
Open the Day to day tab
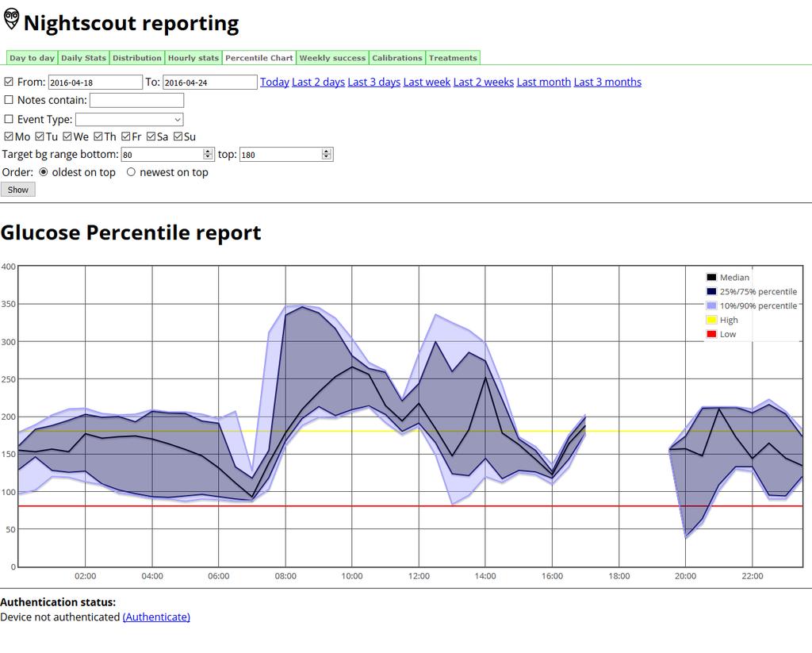(x=32, y=58)
